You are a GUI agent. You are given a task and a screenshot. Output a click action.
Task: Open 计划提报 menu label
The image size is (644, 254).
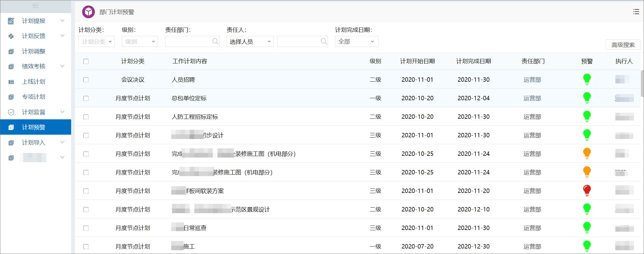click(34, 21)
